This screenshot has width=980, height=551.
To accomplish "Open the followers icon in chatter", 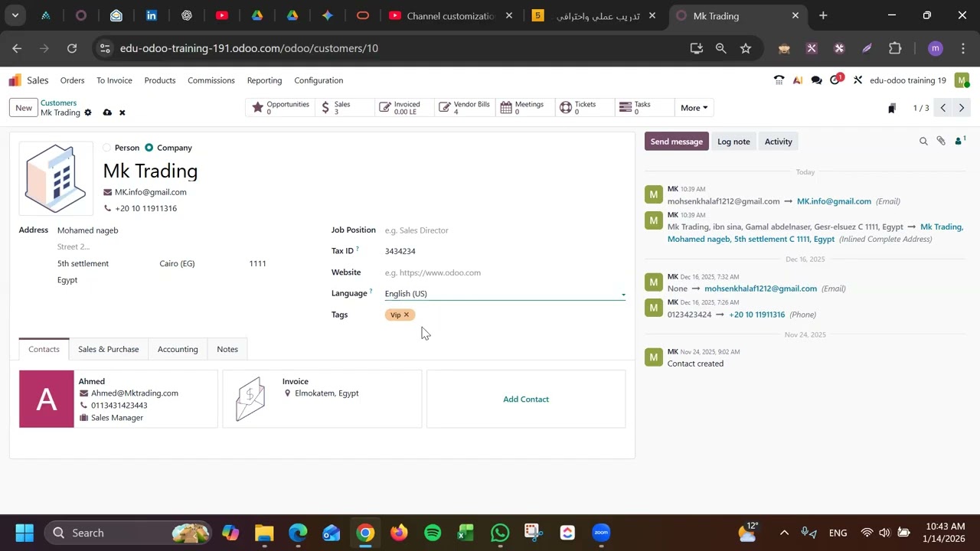I will coord(960,141).
